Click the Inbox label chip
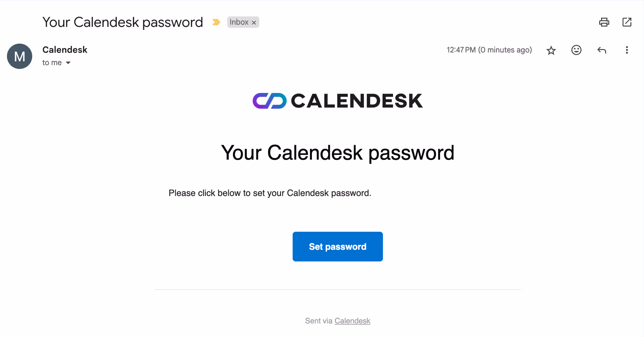This screenshot has height=337, width=644. pos(239,22)
